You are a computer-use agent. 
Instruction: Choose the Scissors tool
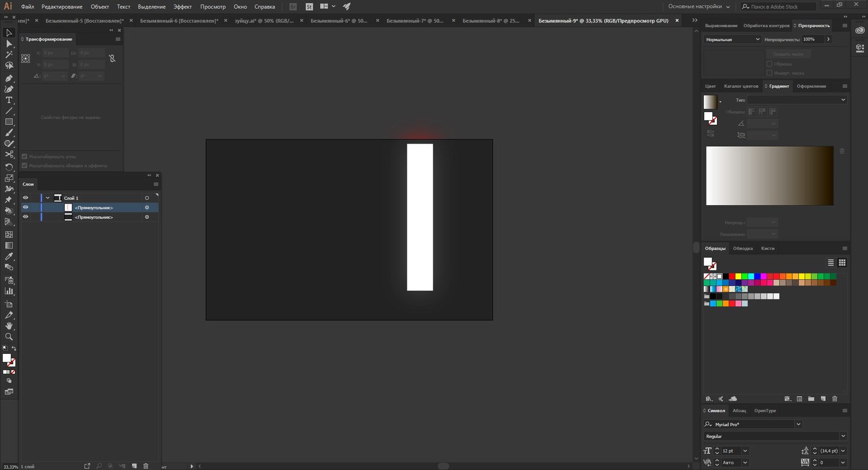click(x=9, y=155)
